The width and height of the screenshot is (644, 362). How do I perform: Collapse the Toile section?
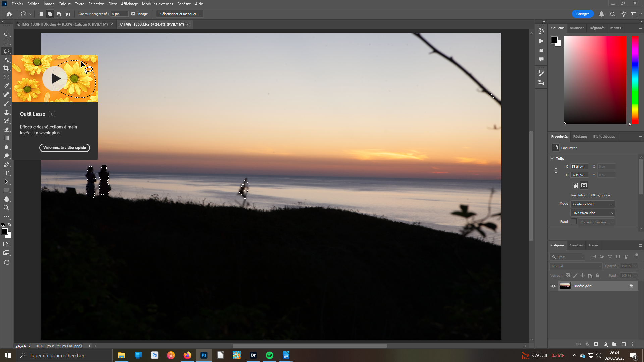tap(552, 158)
